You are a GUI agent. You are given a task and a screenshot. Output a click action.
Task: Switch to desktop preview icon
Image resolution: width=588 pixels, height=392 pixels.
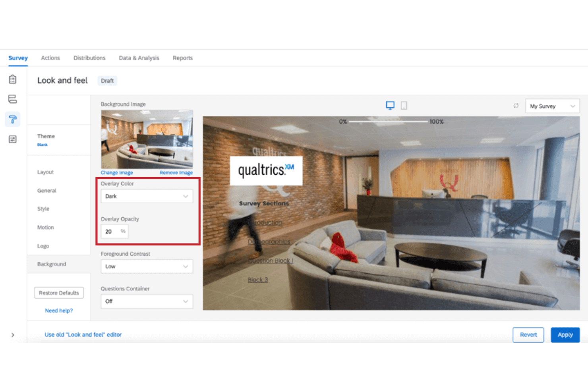390,105
